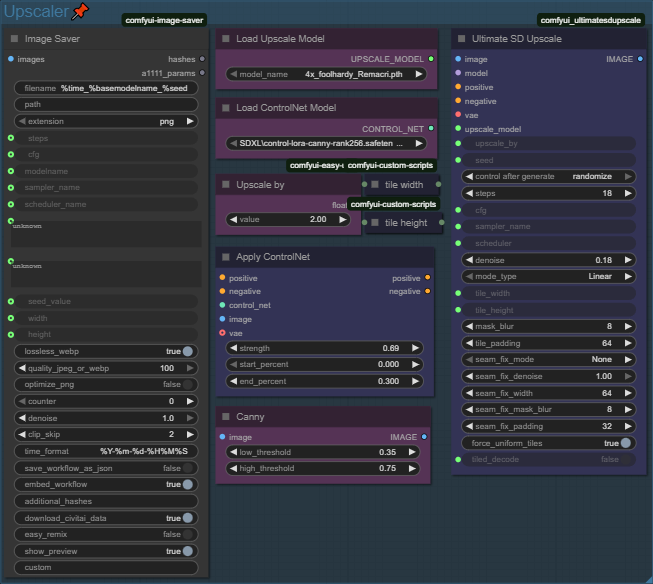This screenshot has height=584, width=653.
Task: Click the custom input field
Action: click(106, 567)
